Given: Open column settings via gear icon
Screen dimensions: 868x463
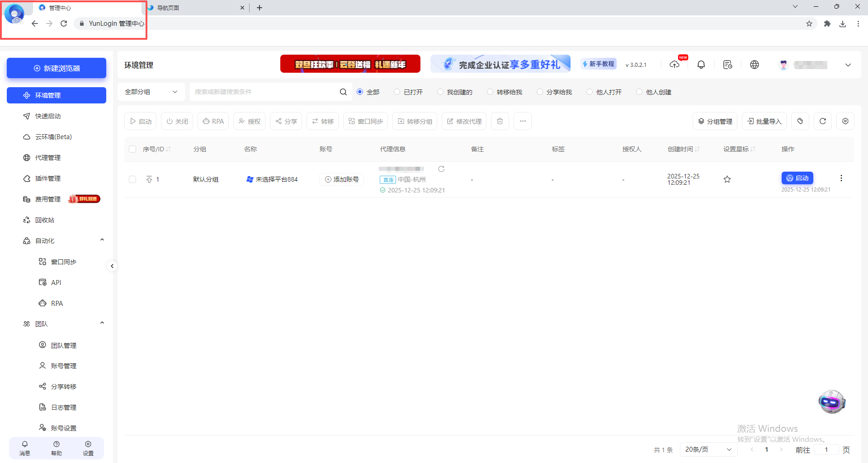Looking at the screenshot, I should (845, 121).
